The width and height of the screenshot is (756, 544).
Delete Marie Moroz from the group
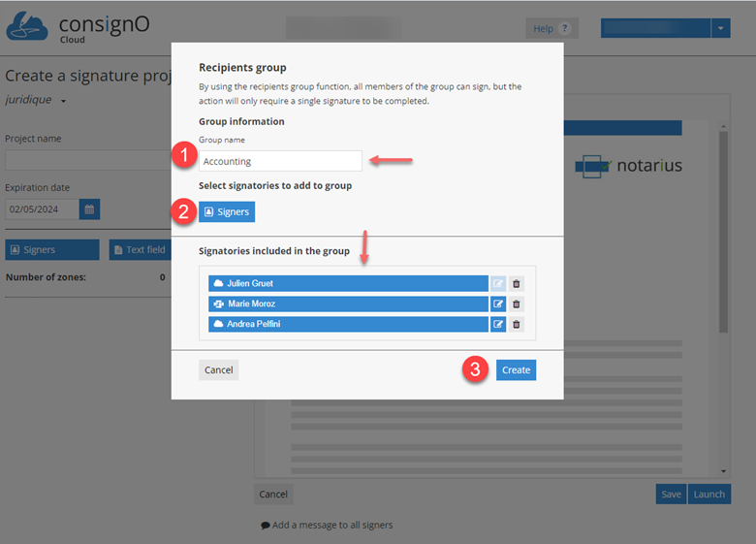point(516,304)
